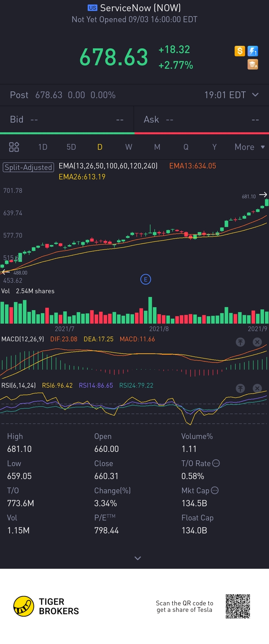The width and height of the screenshot is (269, 644).
Task: Tap the EMA26:613.19 value
Action: 82,177
